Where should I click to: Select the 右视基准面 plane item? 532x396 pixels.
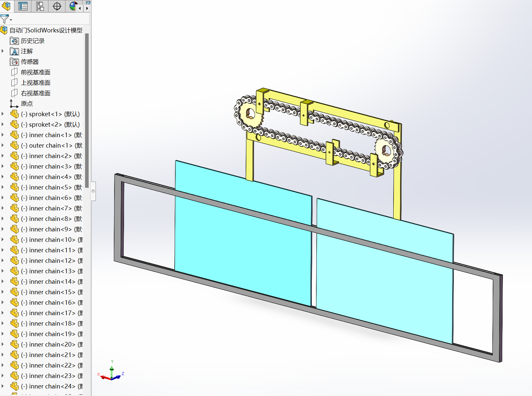pos(35,93)
